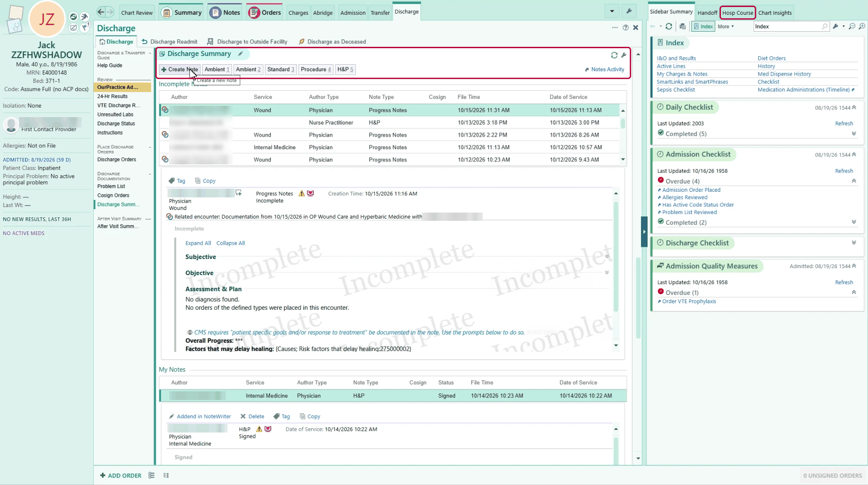Click the sidebar refresh icon
Image resolution: width=868 pixels, height=485 pixels.
pos(669,26)
